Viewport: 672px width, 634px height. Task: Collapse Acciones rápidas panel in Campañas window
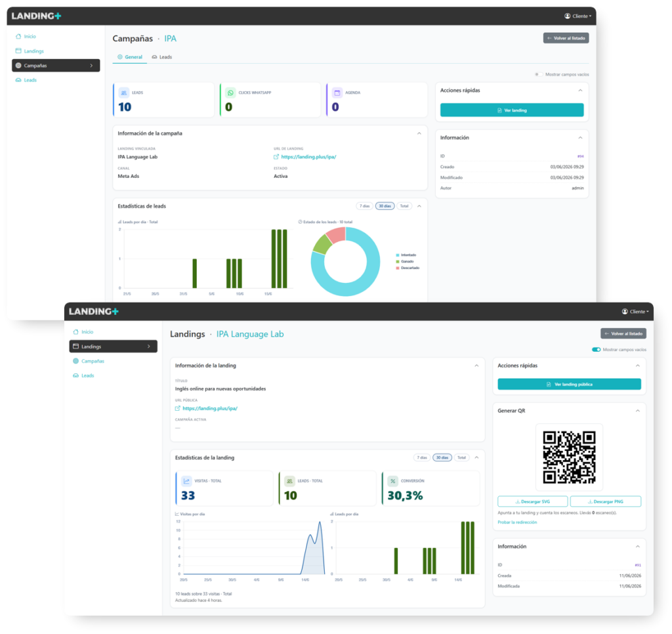(580, 91)
